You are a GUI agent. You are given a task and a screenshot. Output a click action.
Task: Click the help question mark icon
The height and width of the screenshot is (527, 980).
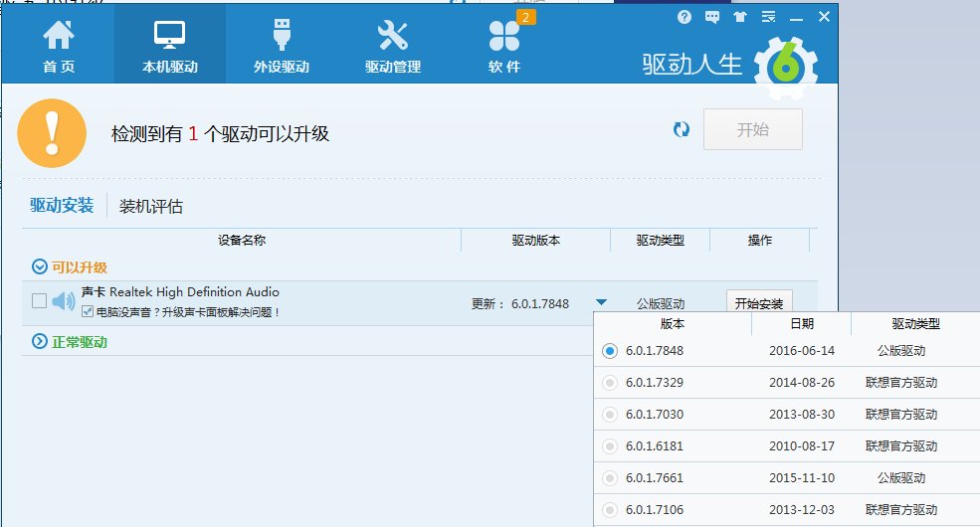(x=685, y=17)
